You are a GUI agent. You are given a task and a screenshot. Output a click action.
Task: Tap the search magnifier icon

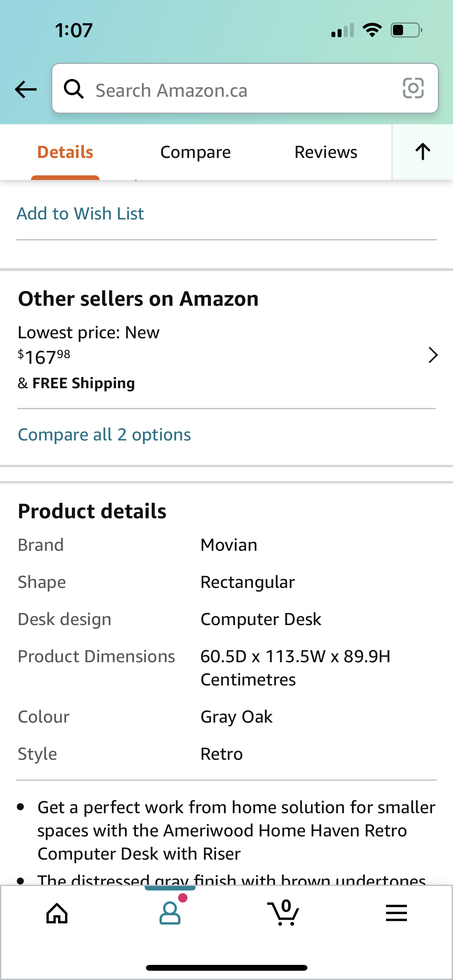click(x=74, y=89)
